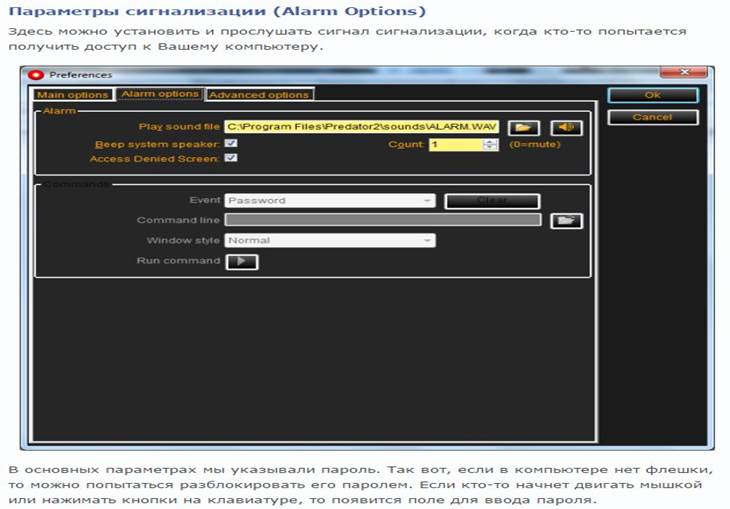Viewport: 730px width, 509px height.
Task: Expand the Window style dropdown
Action: point(330,240)
